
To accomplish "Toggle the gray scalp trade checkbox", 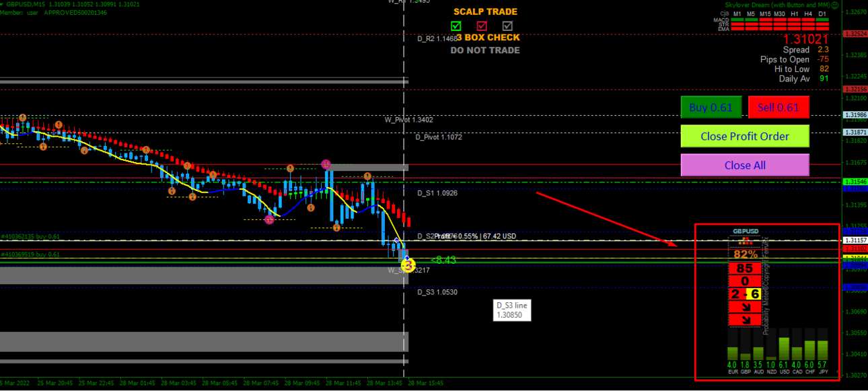I will (507, 26).
